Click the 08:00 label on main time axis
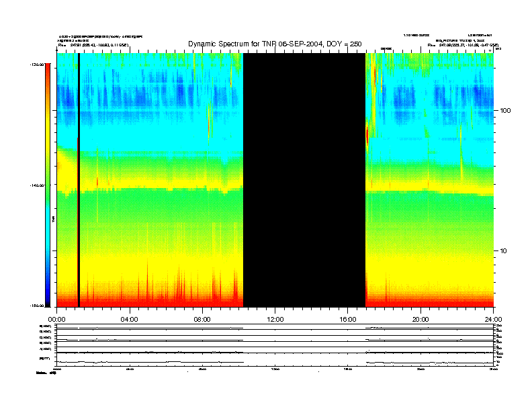This screenshot has width=532, height=411. pyautogui.click(x=202, y=320)
